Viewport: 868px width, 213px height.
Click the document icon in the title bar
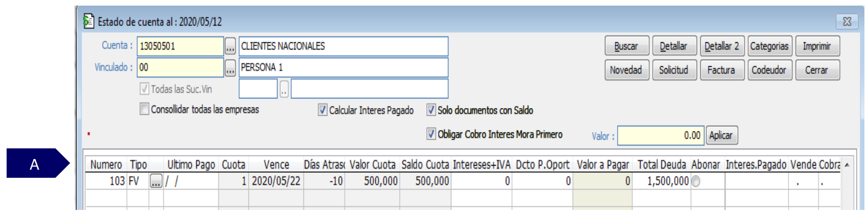tap(89, 21)
